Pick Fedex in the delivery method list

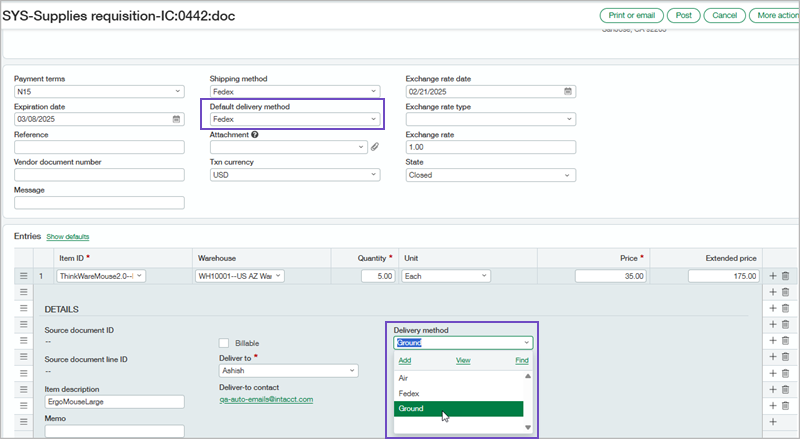408,394
